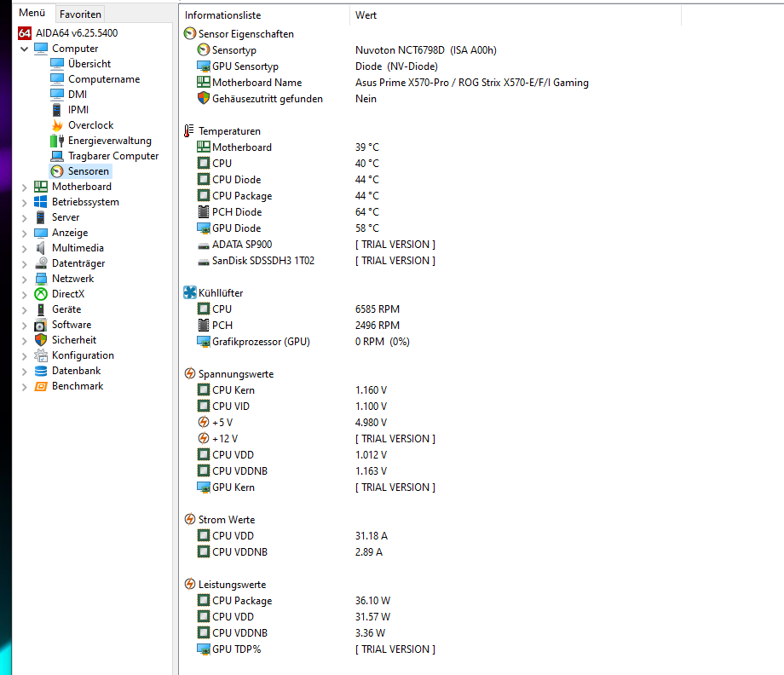The height and width of the screenshot is (675, 784).
Task: Select the Server tree item label
Action: click(x=66, y=217)
